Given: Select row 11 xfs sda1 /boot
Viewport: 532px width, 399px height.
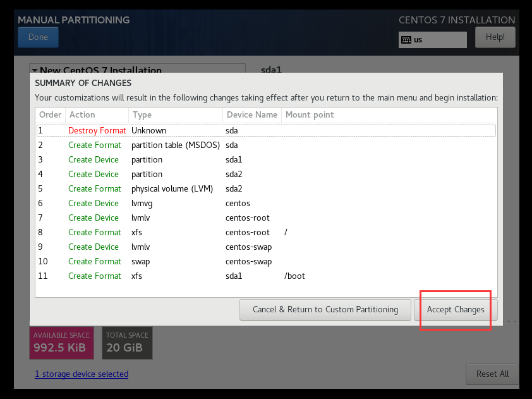Looking at the screenshot, I should 266,276.
